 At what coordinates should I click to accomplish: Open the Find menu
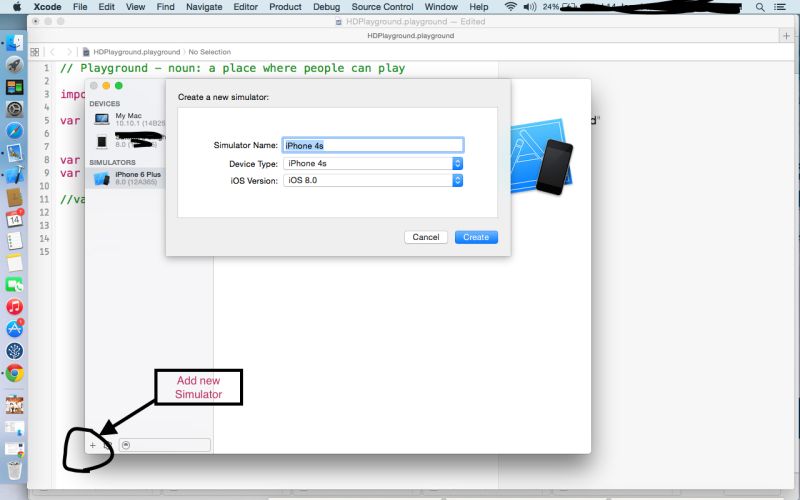(165, 7)
